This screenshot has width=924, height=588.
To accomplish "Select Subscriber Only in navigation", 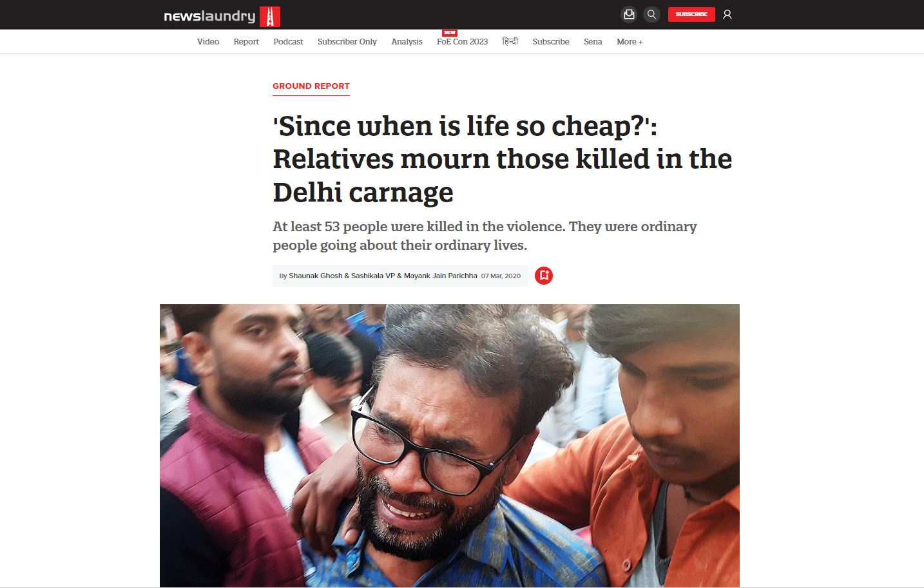I will click(347, 42).
